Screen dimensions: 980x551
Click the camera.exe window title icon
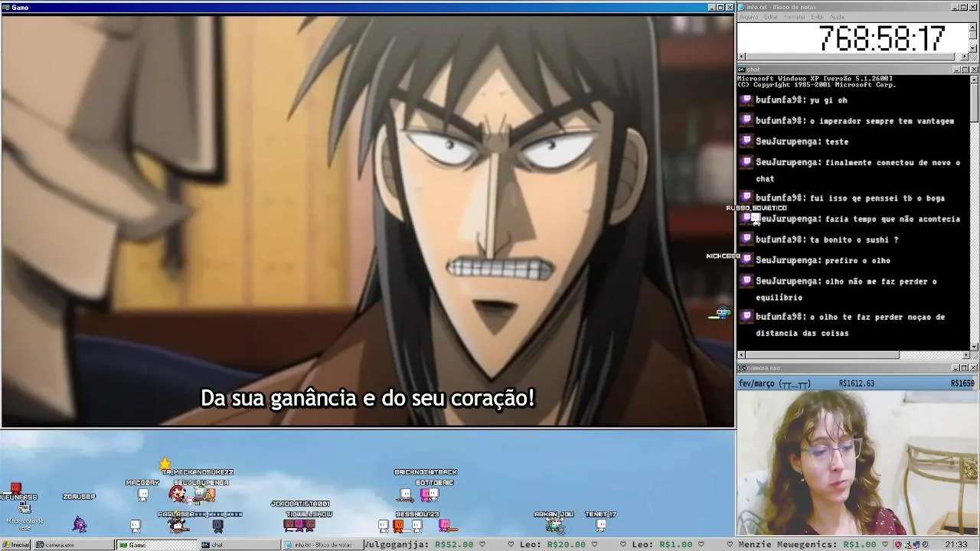[742, 368]
